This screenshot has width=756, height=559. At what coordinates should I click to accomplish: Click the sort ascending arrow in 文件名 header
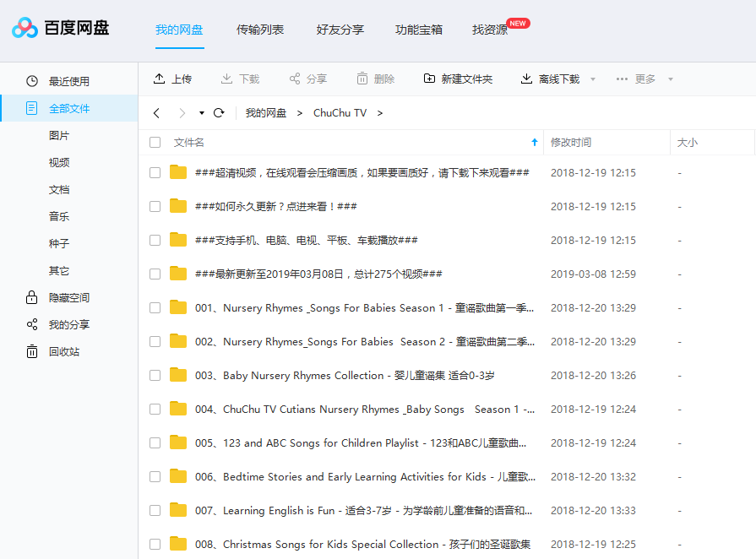pos(534,142)
